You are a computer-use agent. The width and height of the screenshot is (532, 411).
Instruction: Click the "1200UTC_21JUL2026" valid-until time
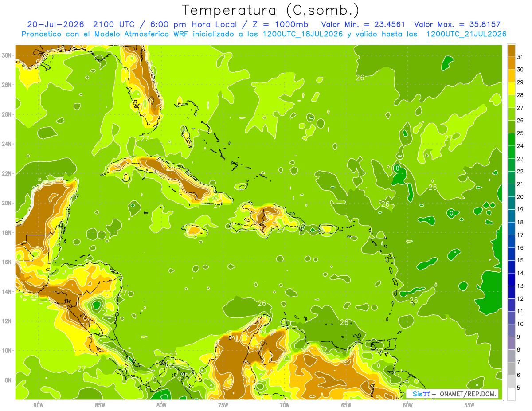pos(466,34)
